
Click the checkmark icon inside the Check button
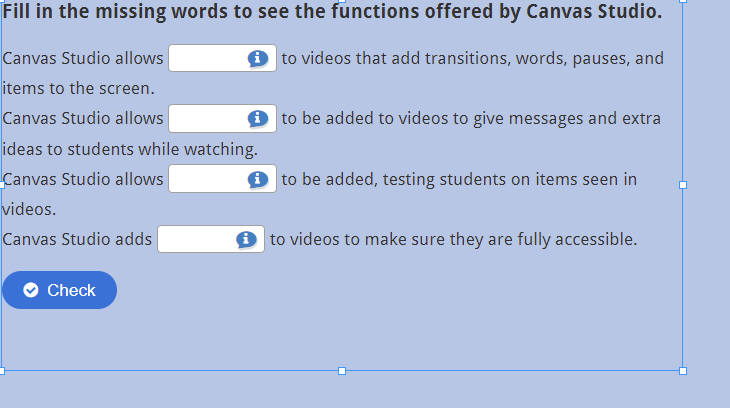(31, 290)
